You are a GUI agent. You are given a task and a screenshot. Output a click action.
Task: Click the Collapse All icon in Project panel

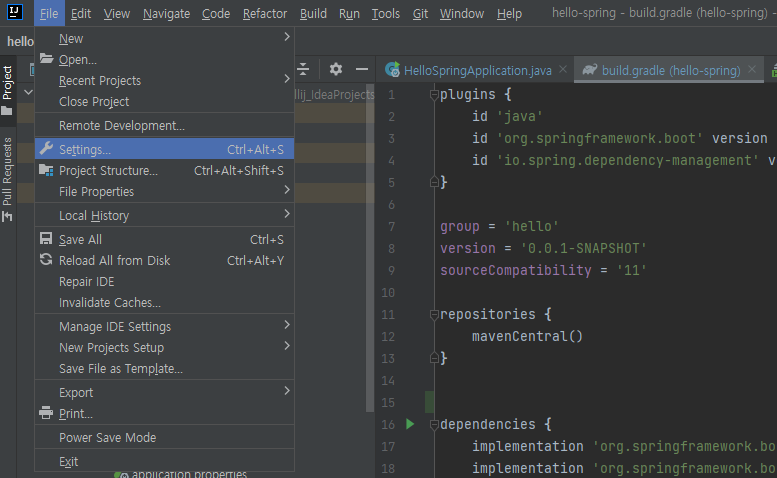pyautogui.click(x=303, y=69)
